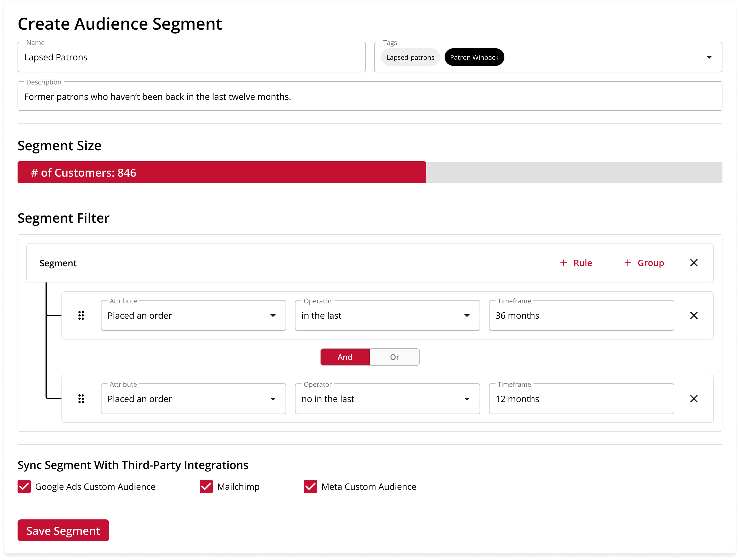Viewport: 740px width, 560px height.
Task: Click the plus icon next to Group
Action: [628, 263]
